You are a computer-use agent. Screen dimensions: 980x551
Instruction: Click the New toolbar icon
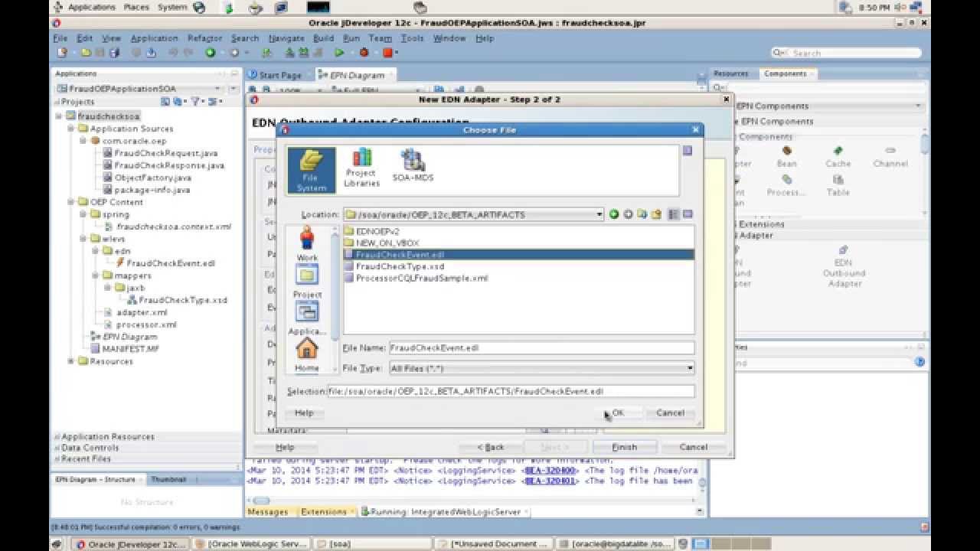click(x=62, y=53)
